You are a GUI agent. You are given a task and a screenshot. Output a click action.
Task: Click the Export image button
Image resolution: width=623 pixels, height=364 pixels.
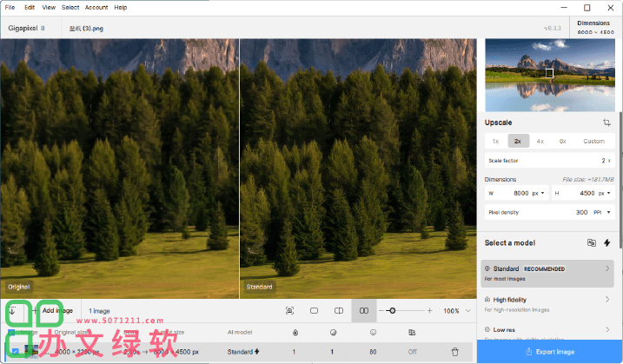(550, 352)
